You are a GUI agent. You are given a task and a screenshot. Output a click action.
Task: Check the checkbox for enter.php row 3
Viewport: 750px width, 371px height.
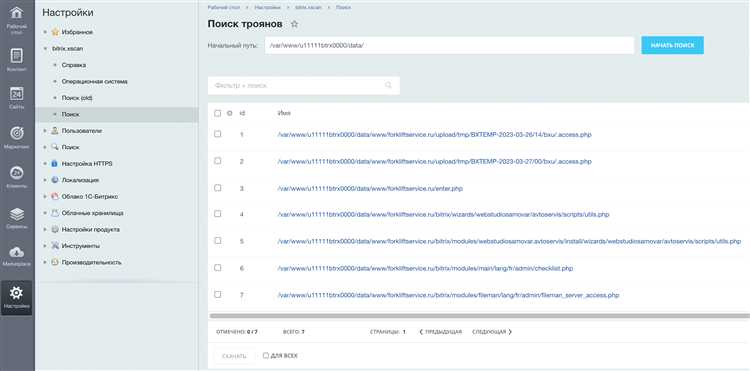[x=218, y=188]
